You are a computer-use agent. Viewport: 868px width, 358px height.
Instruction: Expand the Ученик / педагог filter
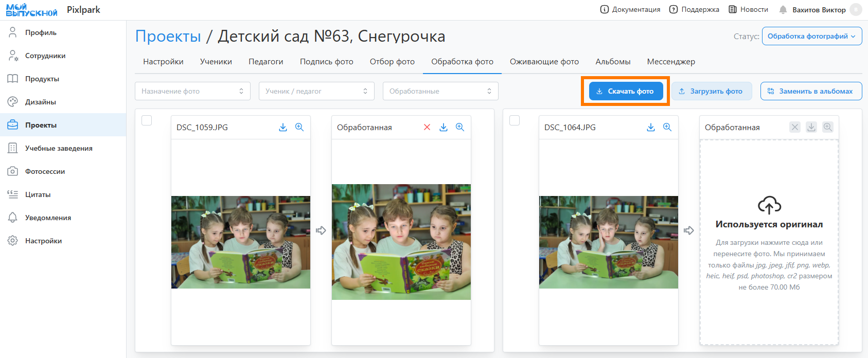316,91
